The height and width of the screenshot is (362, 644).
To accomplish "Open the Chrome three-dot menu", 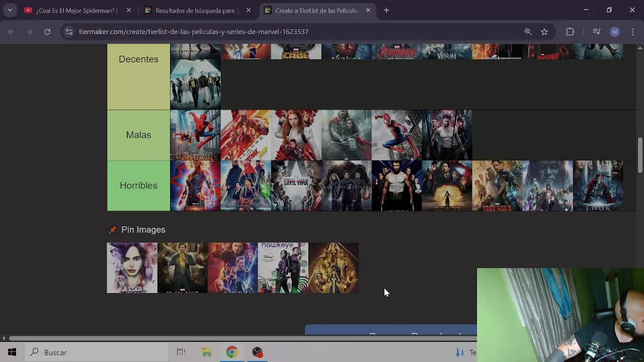I will [633, 32].
